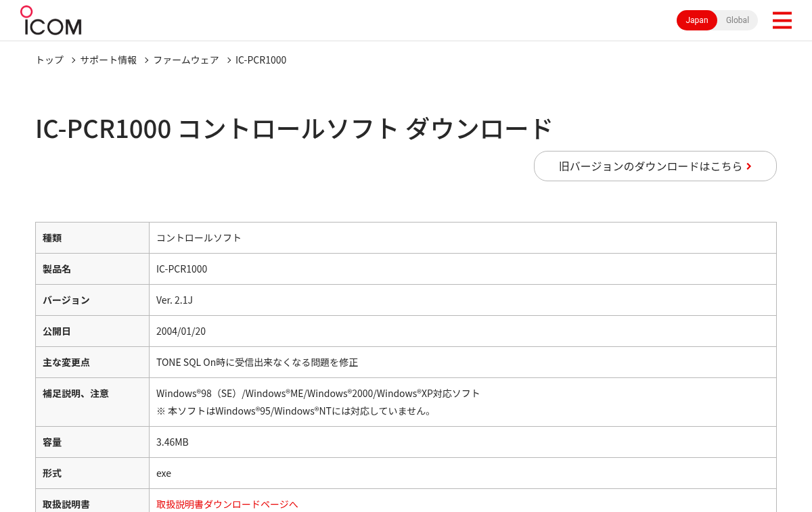Go to トップ breadcrumb
Screen dimensions: 812x512
pyautogui.click(x=49, y=60)
